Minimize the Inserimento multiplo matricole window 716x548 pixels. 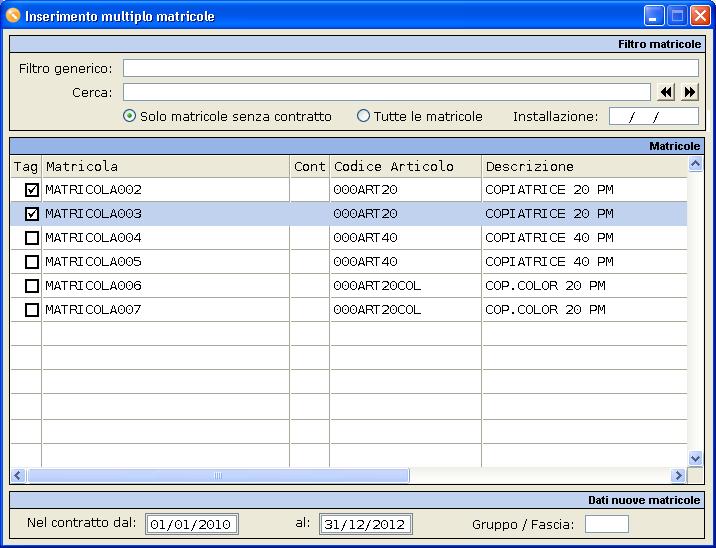654,16
